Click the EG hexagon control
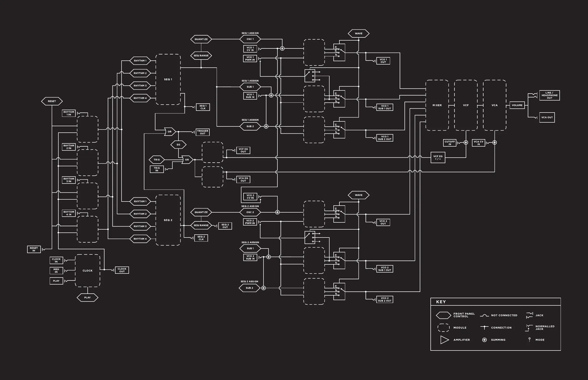This screenshot has width=588, height=380. click(x=178, y=145)
